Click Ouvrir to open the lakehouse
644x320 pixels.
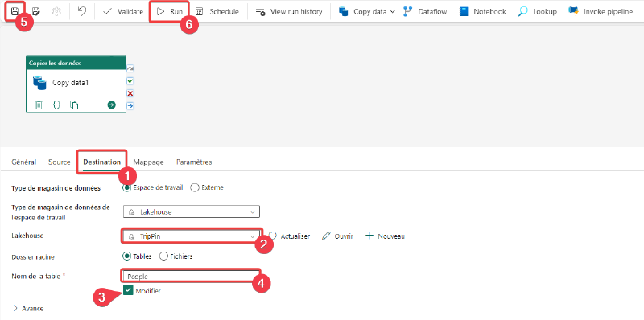(x=337, y=236)
